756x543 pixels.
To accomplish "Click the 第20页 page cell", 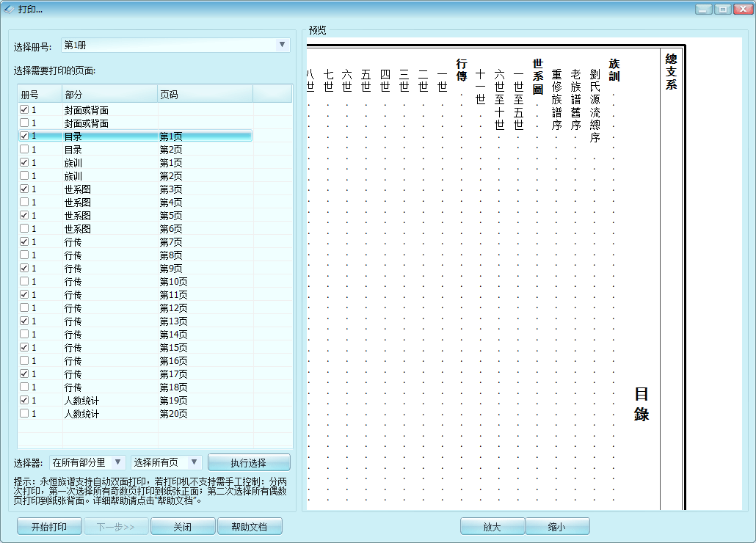I will pyautogui.click(x=173, y=414).
